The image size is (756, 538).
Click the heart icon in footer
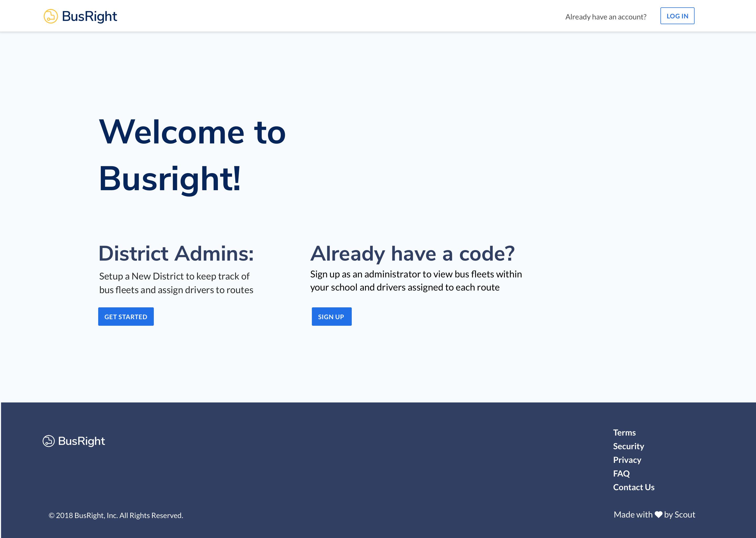[x=658, y=515]
